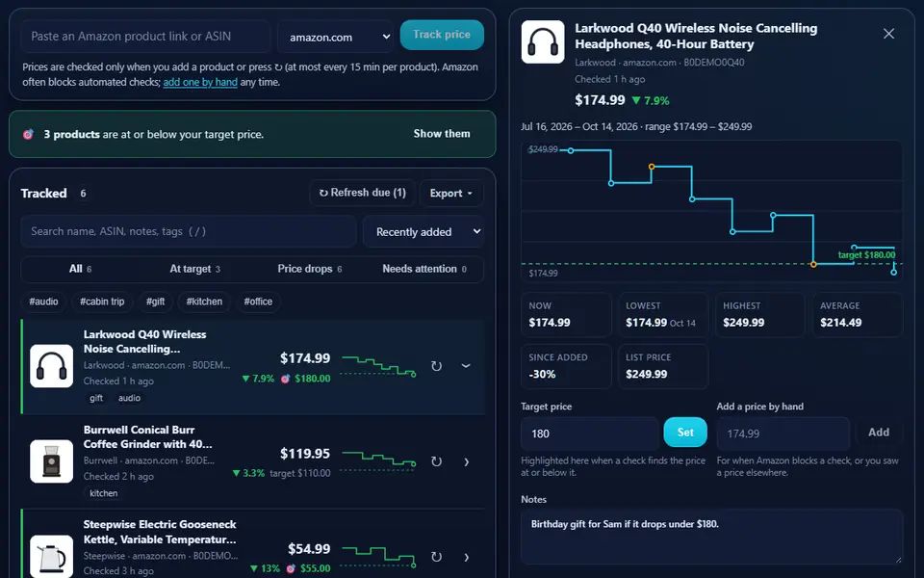Click the Add price by hand button
924x578 pixels.
coord(878,433)
